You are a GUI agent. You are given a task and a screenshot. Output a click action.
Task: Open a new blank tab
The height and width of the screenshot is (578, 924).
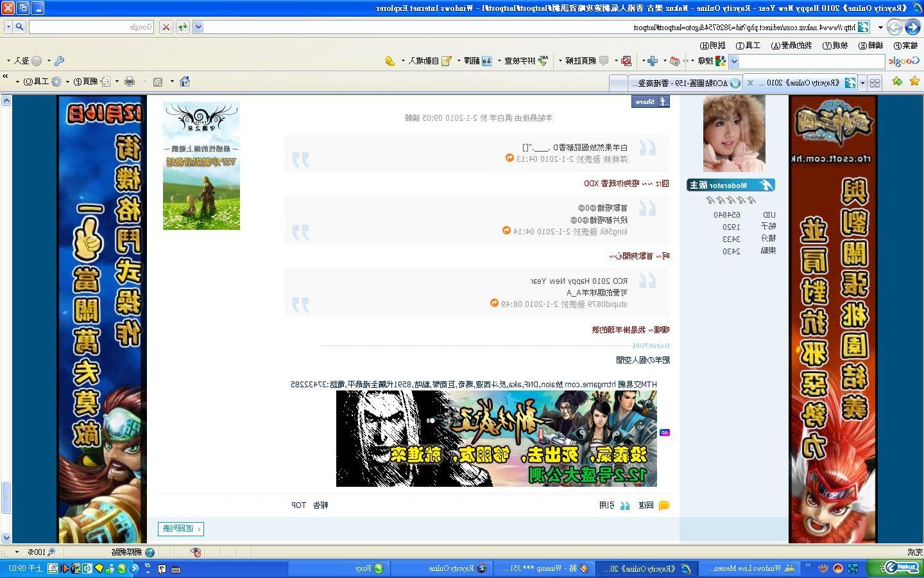pyautogui.click(x=618, y=83)
